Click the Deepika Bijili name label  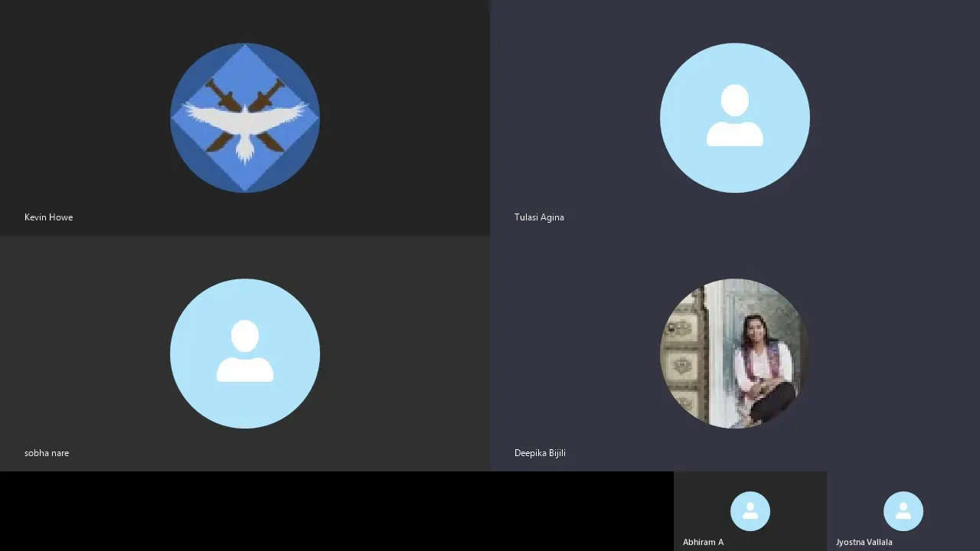coord(540,453)
